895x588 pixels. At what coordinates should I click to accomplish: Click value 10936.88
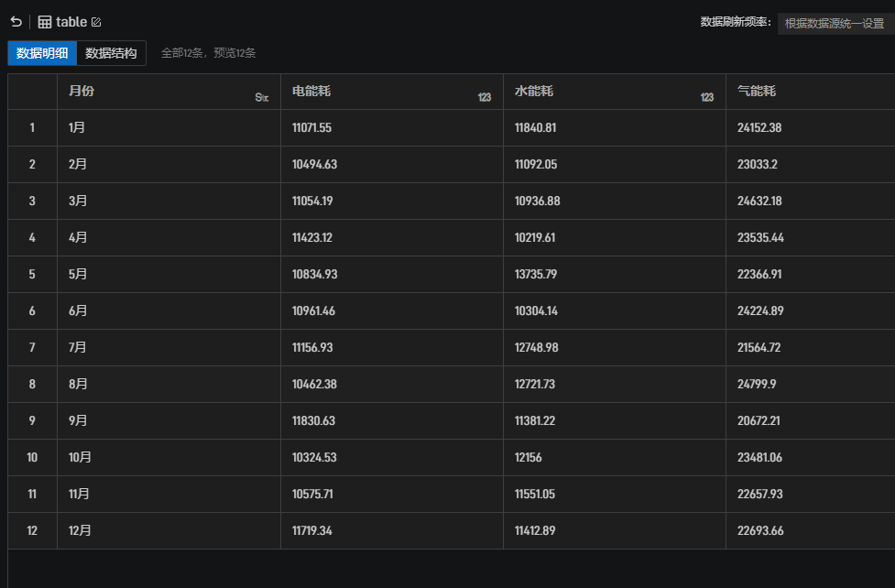click(x=537, y=201)
